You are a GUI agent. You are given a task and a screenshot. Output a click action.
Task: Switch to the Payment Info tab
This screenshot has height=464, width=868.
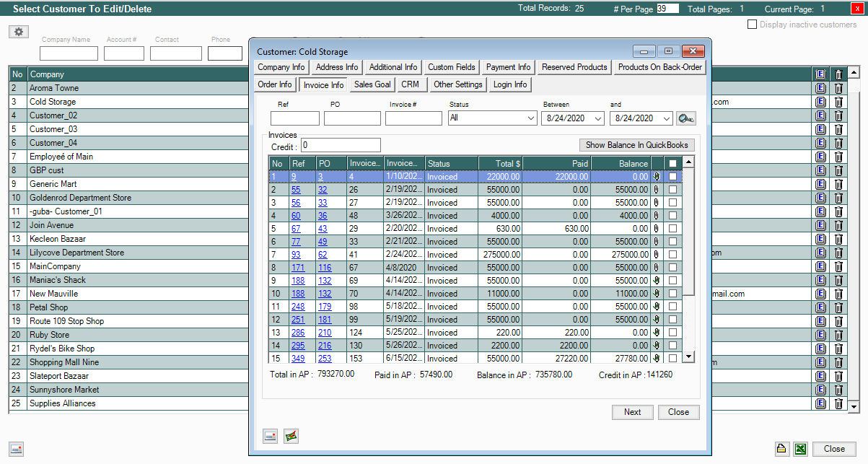[508, 67]
